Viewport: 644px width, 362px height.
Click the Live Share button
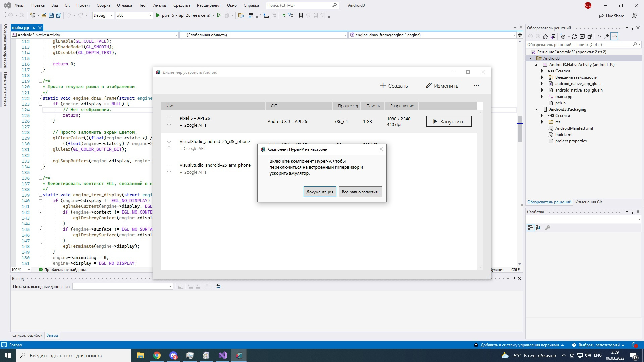tap(612, 16)
